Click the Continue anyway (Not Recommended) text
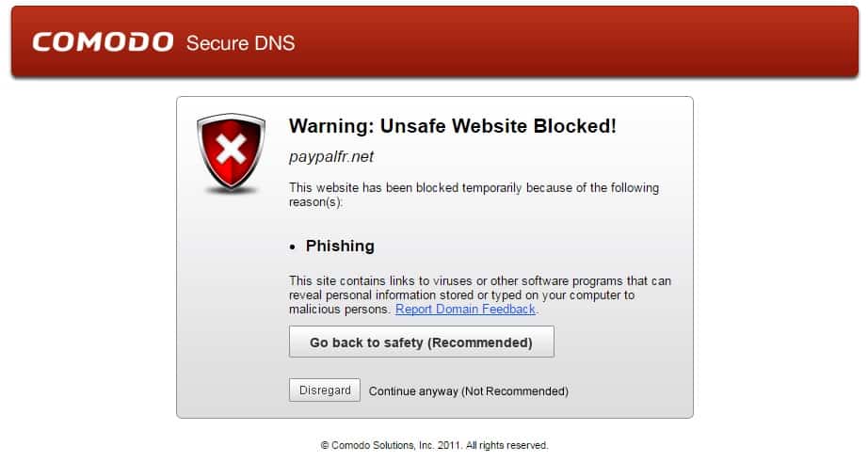This screenshot has width=868, height=462. pos(468,391)
